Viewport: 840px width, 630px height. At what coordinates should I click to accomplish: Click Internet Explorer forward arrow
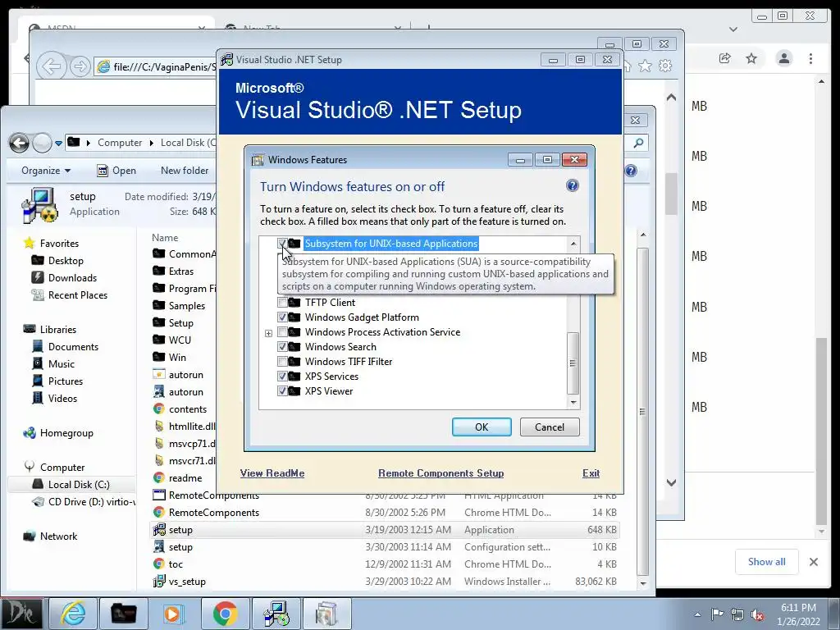(x=80, y=66)
